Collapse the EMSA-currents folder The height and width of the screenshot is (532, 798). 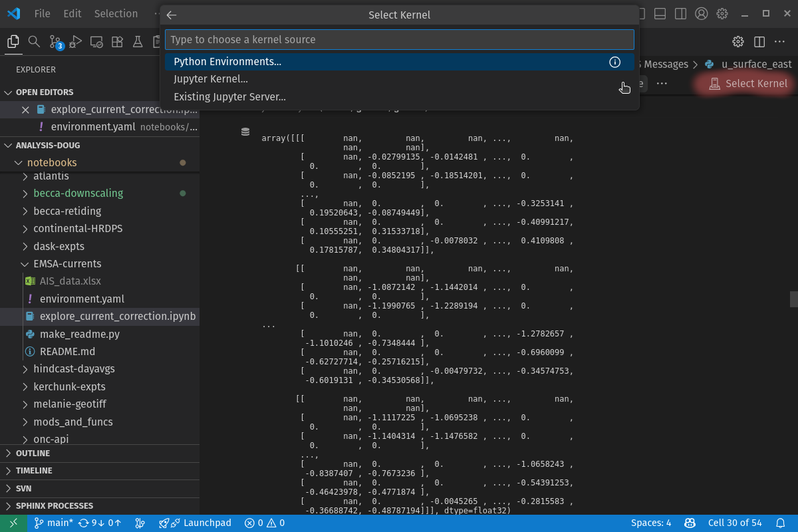pos(67,264)
